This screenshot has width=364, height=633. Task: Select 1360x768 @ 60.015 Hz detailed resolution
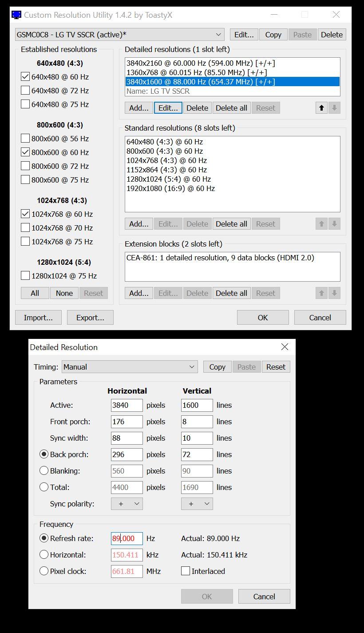[233, 72]
